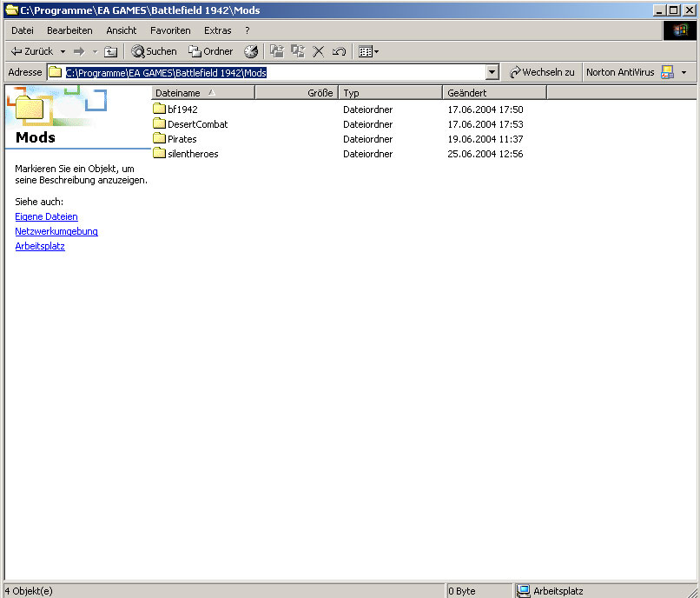This screenshot has width=700, height=598.
Task: Go up one folder level icon
Action: tap(110, 51)
